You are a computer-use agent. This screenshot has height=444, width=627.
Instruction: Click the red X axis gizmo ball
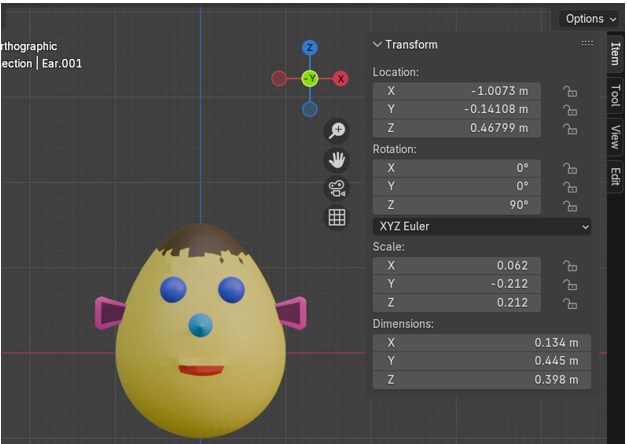tap(340, 78)
